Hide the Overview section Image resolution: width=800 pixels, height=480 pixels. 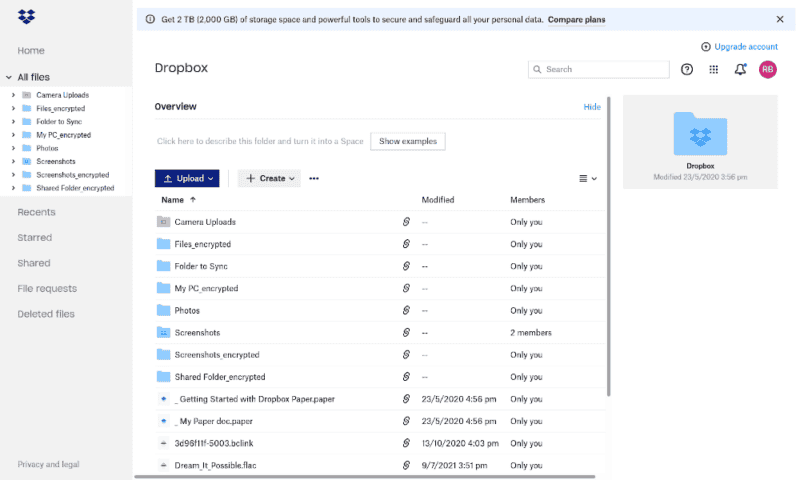[592, 107]
